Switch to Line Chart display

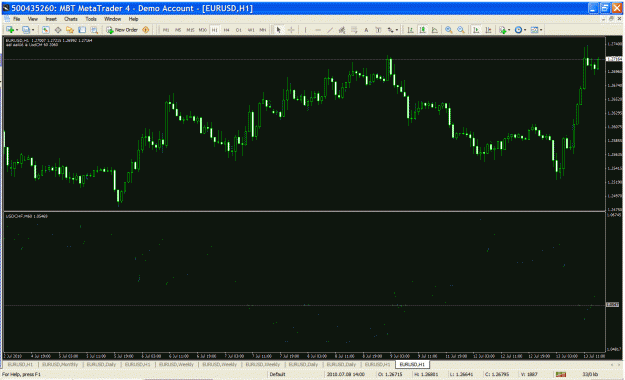(x=435, y=30)
